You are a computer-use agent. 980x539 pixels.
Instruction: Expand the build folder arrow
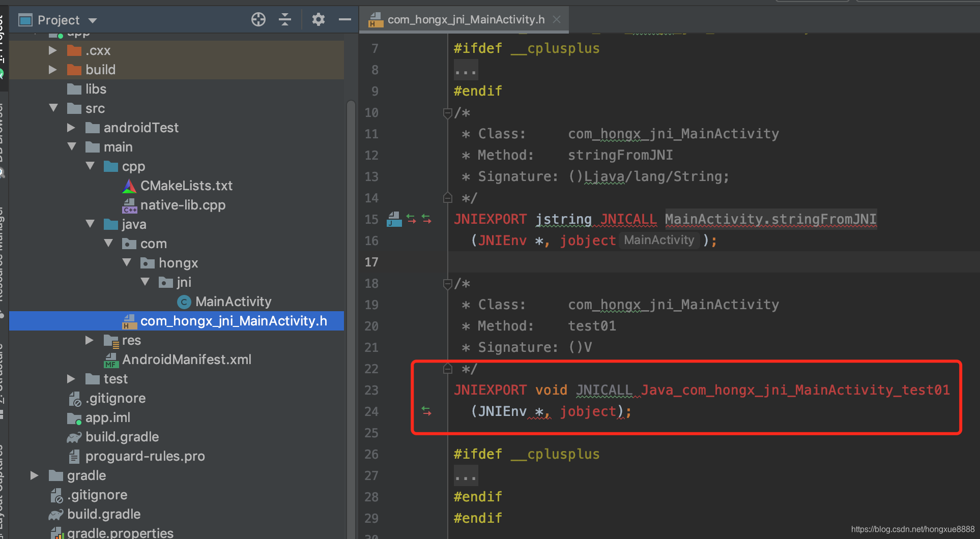[x=52, y=70]
